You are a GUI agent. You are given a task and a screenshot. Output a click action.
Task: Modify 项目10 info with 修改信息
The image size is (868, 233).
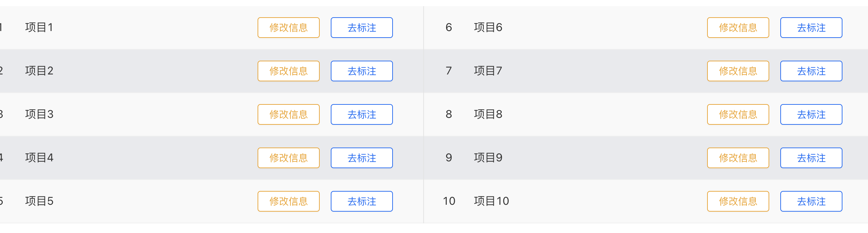pyautogui.click(x=738, y=201)
